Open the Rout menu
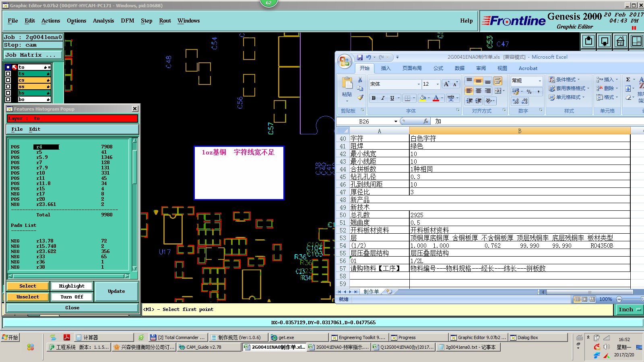The image size is (644, 362). (165, 21)
